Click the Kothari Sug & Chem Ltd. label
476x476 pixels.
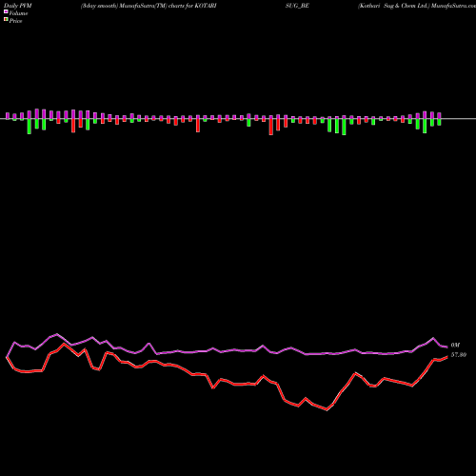pyautogui.click(x=393, y=6)
